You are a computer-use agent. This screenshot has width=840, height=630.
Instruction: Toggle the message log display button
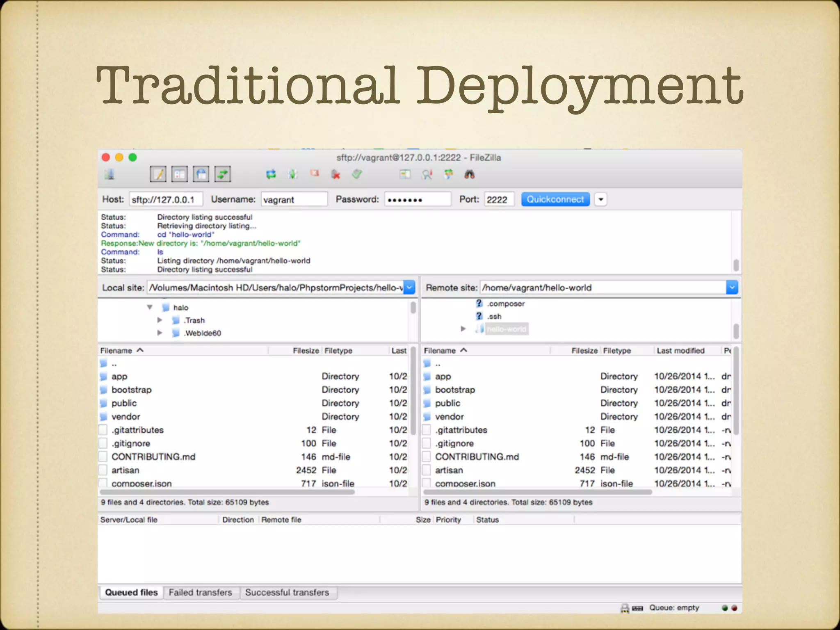point(158,175)
